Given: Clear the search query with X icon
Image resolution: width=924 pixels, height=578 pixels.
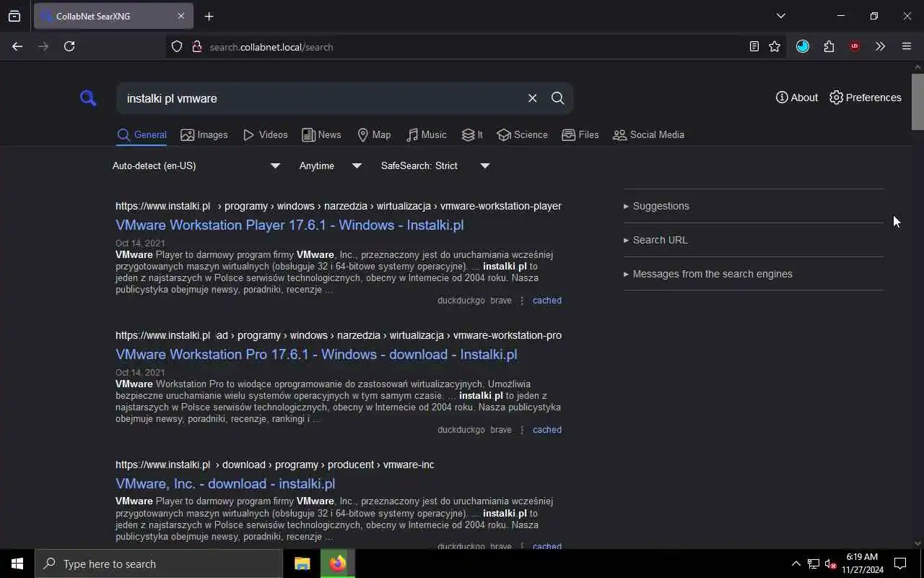Looking at the screenshot, I should pos(532,98).
